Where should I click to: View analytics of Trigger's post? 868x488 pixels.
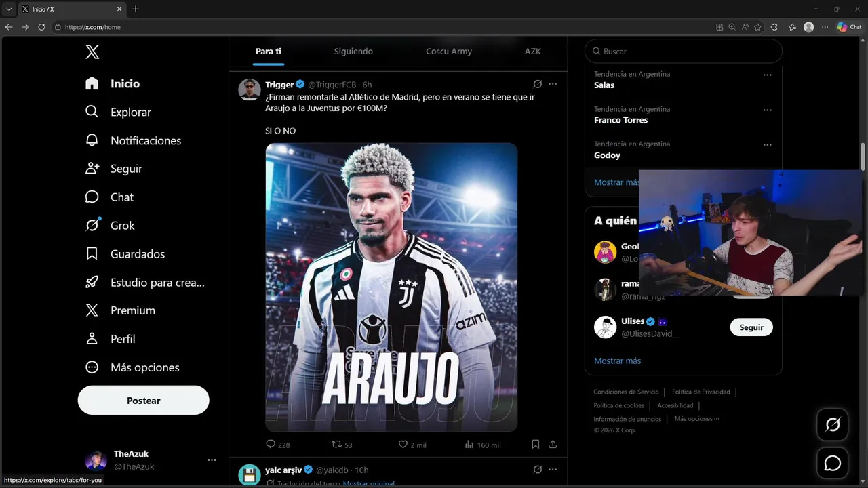point(482,445)
